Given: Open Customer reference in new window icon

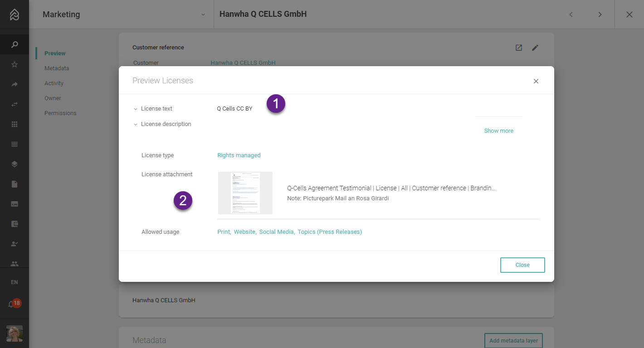Looking at the screenshot, I should point(519,48).
